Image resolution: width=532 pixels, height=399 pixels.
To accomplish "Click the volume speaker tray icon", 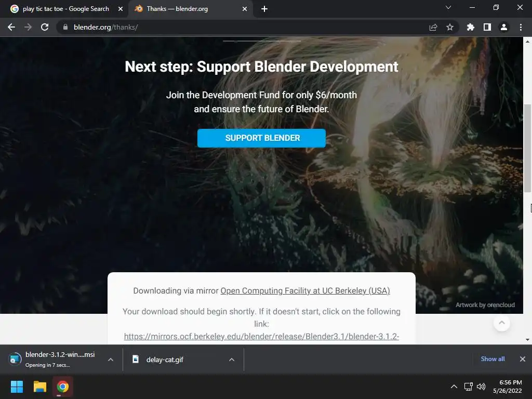I will 481,387.
